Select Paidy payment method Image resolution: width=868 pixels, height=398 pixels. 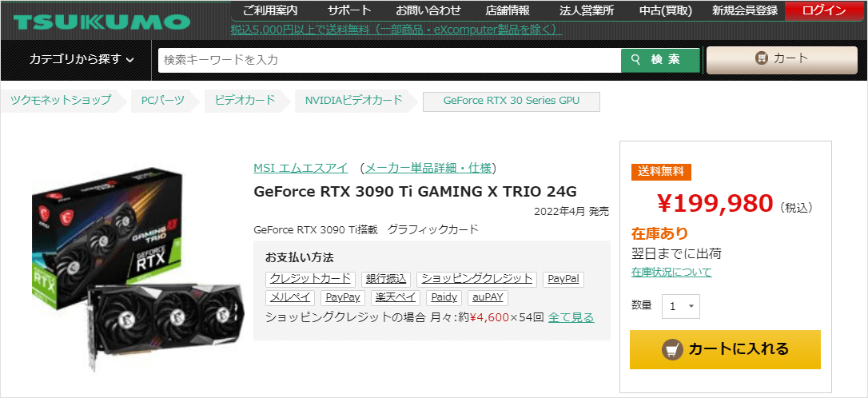[x=444, y=298]
